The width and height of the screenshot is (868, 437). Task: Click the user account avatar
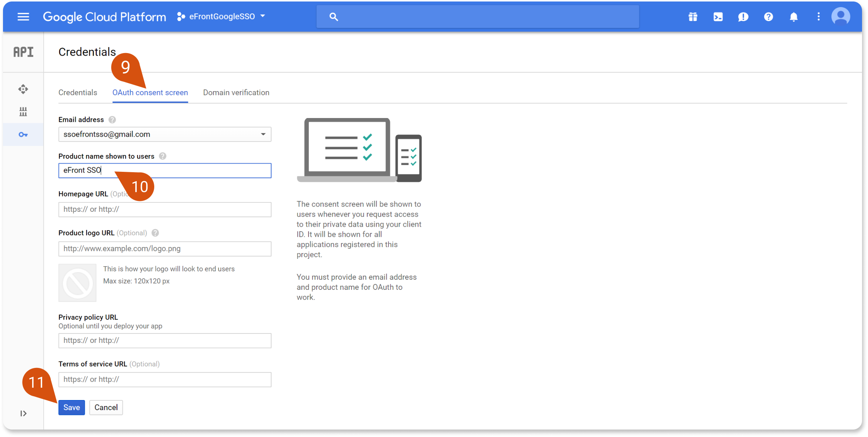pos(841,17)
